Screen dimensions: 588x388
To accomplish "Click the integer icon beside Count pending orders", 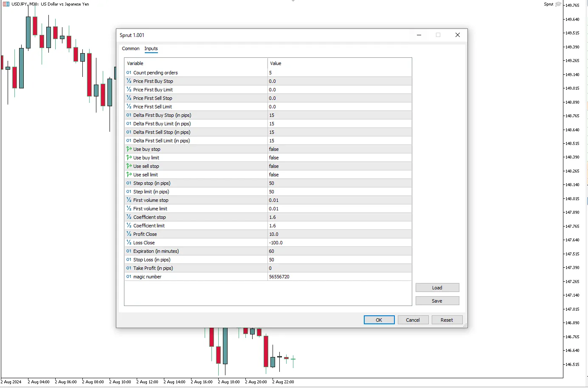I will point(129,73).
